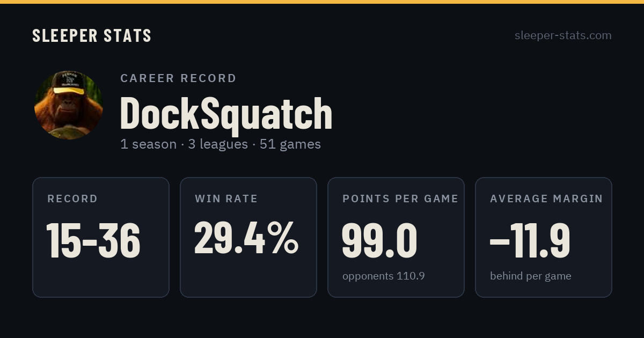Select the DockSquatch username heading
This screenshot has height=338, width=644.
pyautogui.click(x=226, y=114)
